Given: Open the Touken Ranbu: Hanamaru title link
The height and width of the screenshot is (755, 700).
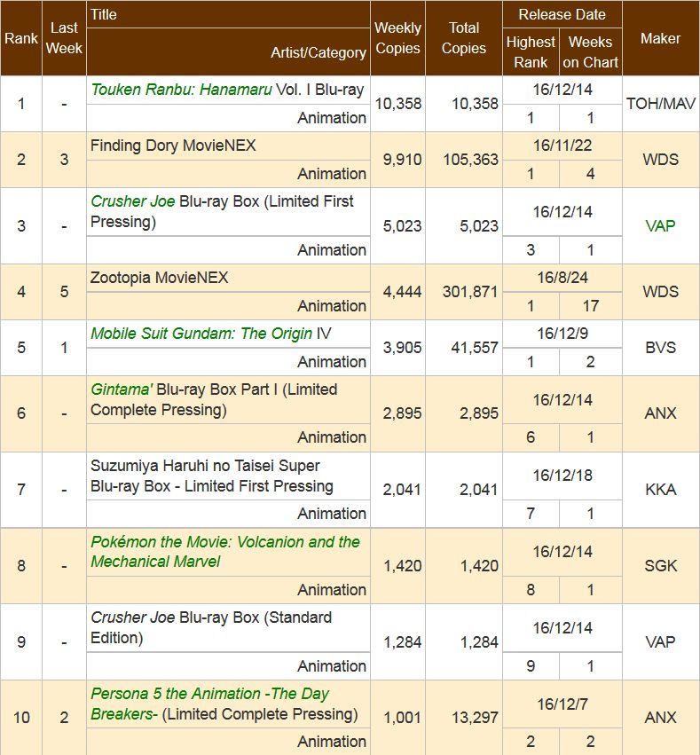Looking at the screenshot, I should tap(181, 90).
